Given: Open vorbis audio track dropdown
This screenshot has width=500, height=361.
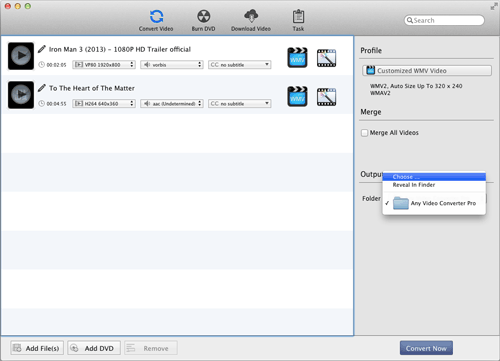Looking at the screenshot, I should pos(172,65).
